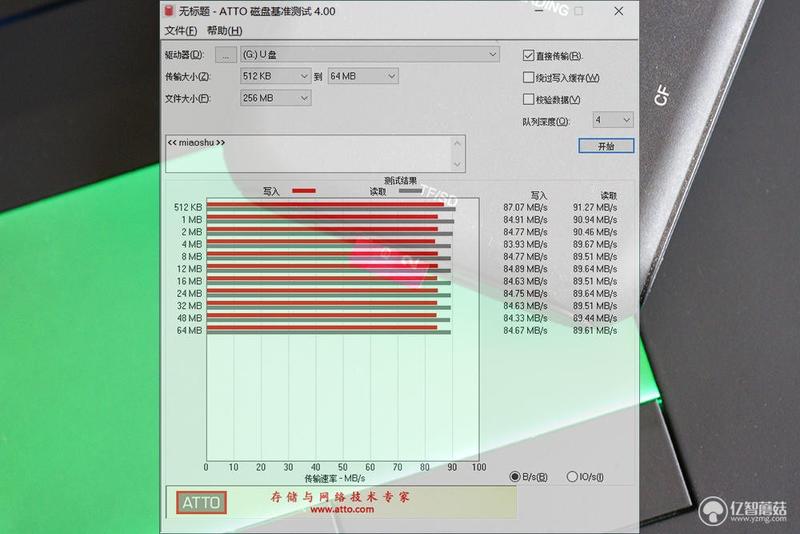The width and height of the screenshot is (800, 534).
Task: Click the 87.07 MB/s write value
Action: click(x=525, y=207)
